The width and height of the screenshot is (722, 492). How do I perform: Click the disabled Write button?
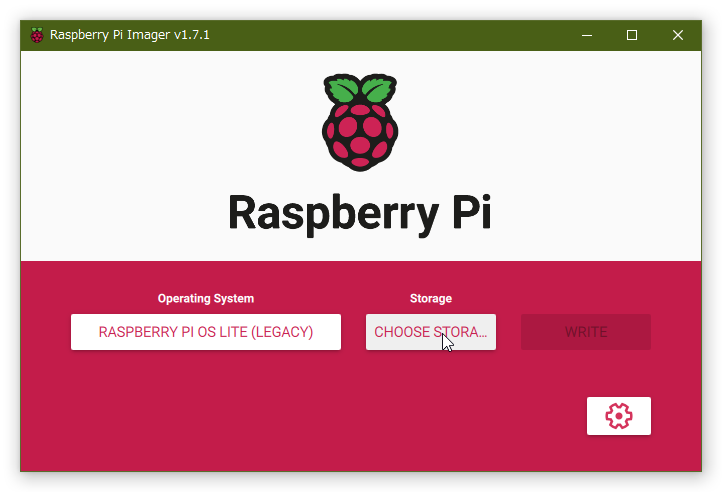586,332
